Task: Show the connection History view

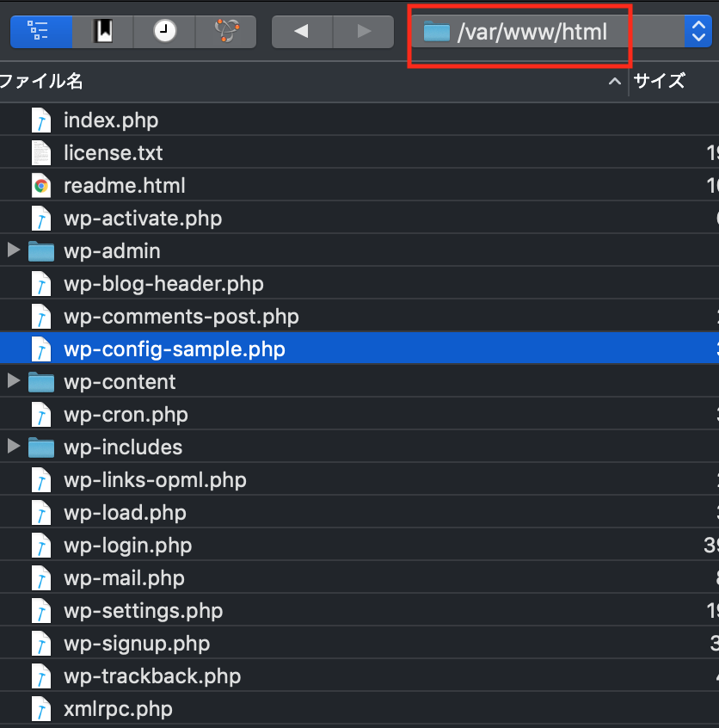Action: click(164, 32)
